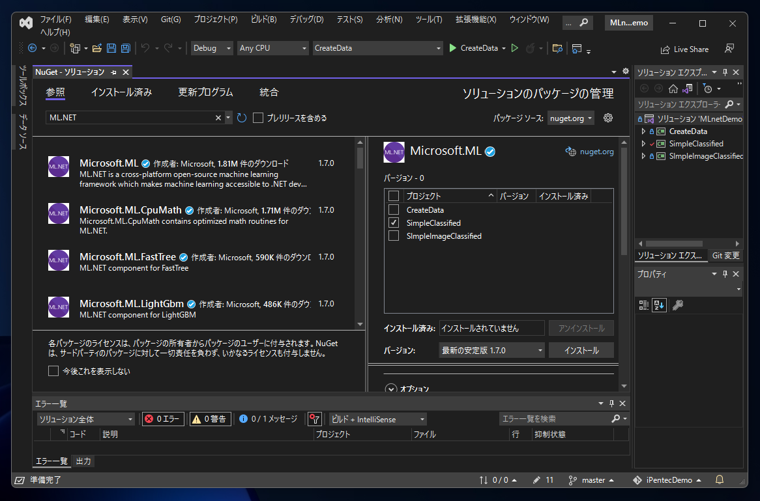Image resolution: width=760 pixels, height=501 pixels.
Task: Click the ML.NET package search field
Action: 130,118
